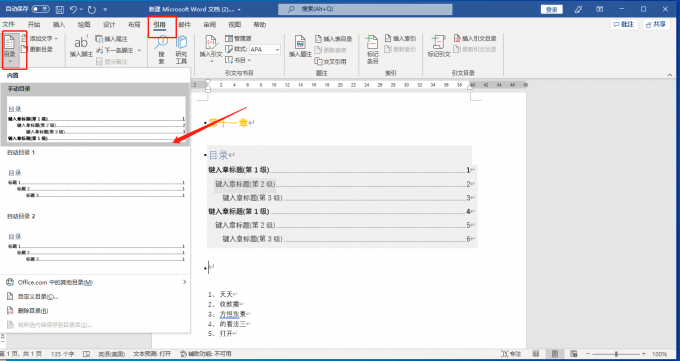680x361 pixels.
Task: Undo the last action
Action: [74, 9]
